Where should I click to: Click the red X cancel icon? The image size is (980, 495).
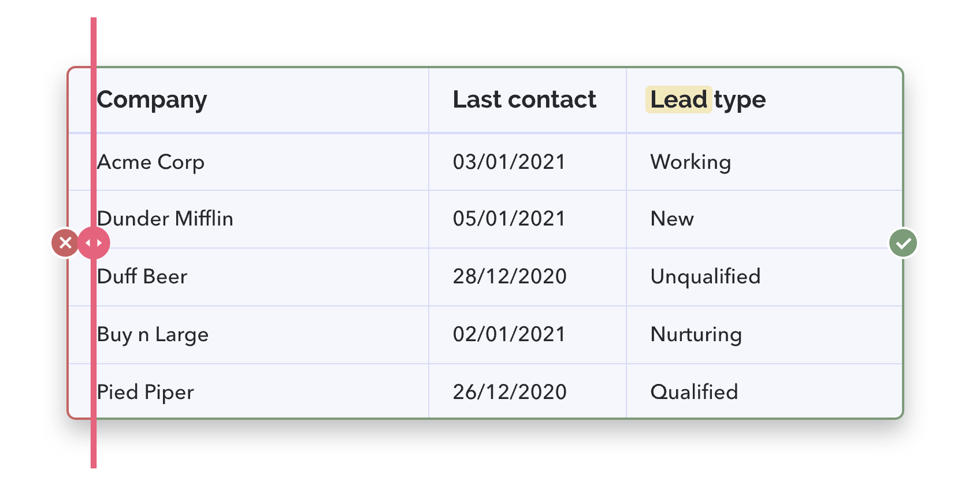(65, 243)
